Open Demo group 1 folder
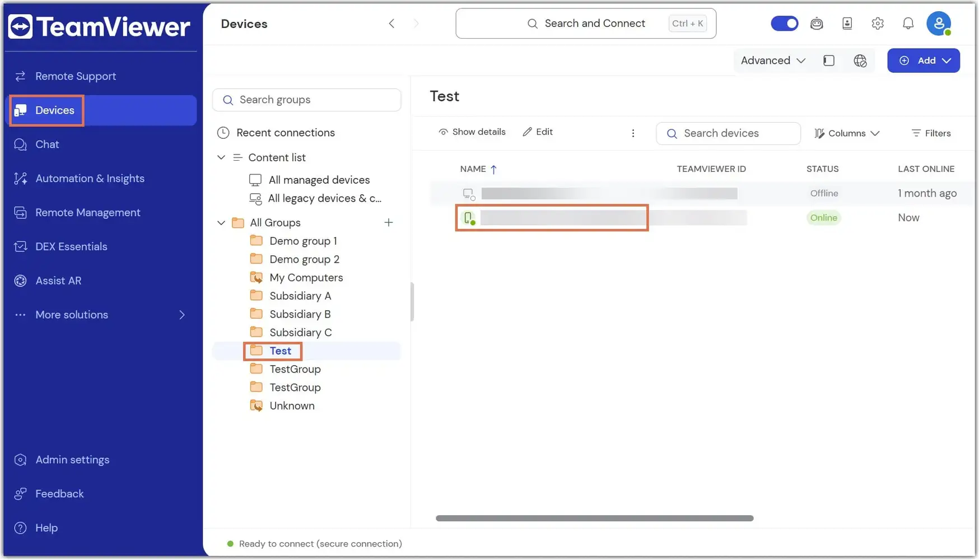The width and height of the screenshot is (979, 560). [x=303, y=241]
